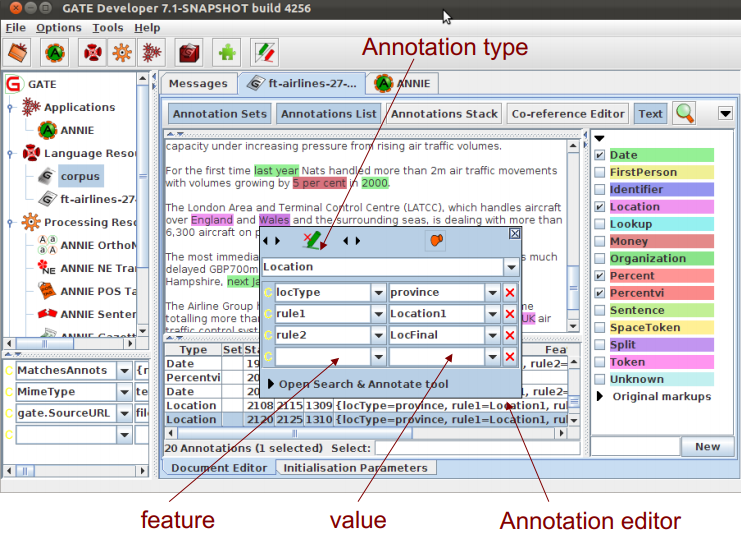Click the load ANNIE system toolbar icon
Screen dimensions: 747x548
[x=55, y=52]
